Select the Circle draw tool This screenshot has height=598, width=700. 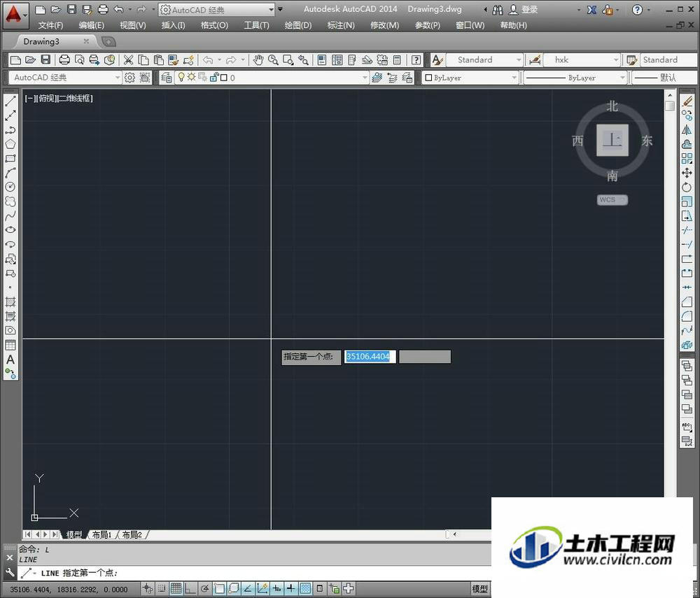10,187
